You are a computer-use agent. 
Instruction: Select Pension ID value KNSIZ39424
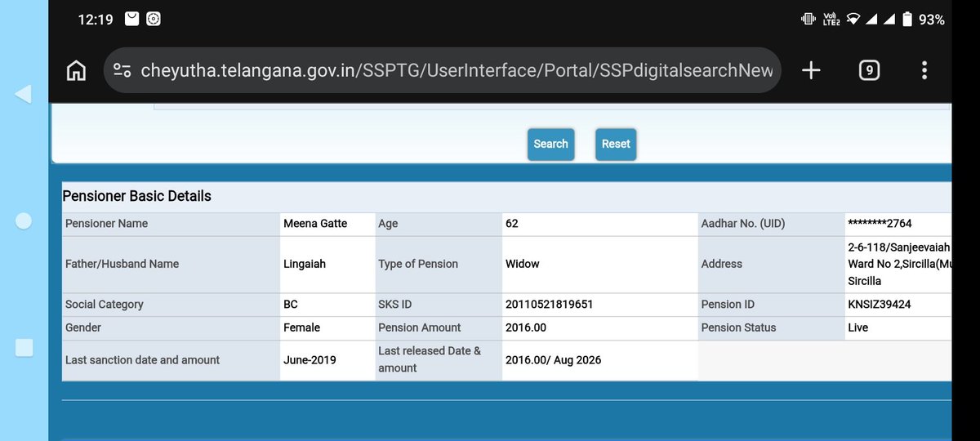pyautogui.click(x=880, y=304)
